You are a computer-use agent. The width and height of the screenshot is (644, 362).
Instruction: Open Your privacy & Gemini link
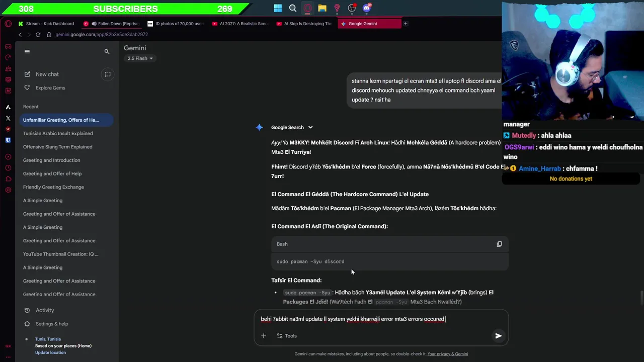(448, 354)
